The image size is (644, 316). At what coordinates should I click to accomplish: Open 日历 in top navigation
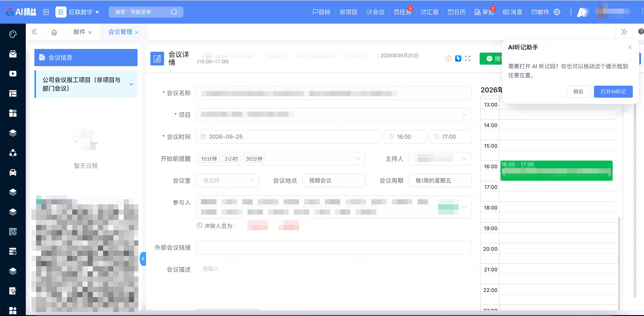pyautogui.click(x=457, y=12)
